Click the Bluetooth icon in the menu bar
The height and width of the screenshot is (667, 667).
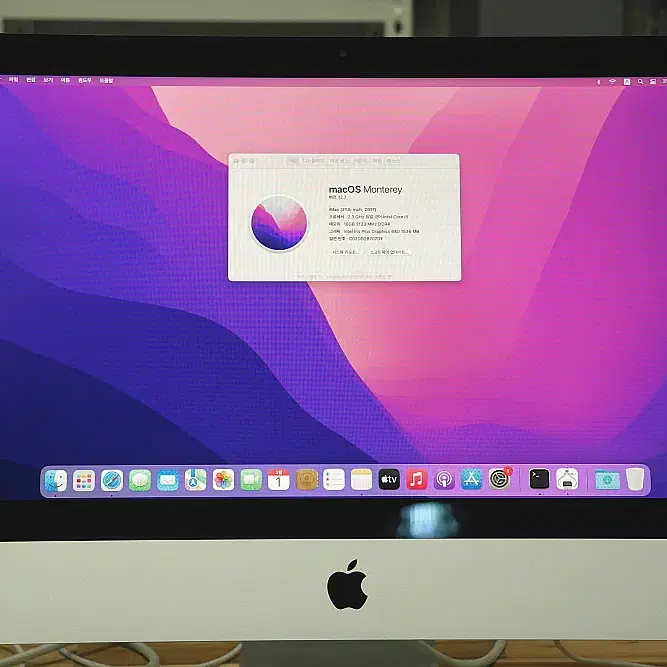pyautogui.click(x=599, y=82)
